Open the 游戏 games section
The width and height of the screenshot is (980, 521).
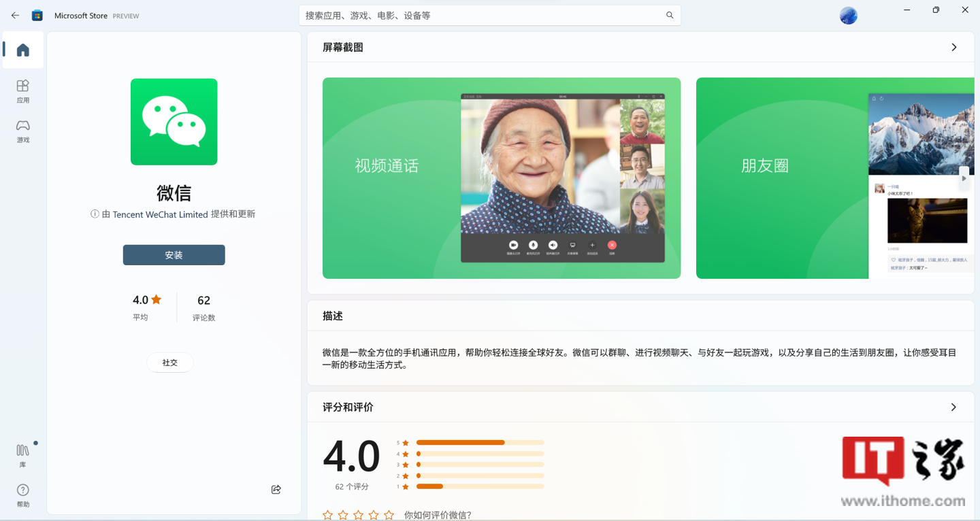pyautogui.click(x=23, y=131)
